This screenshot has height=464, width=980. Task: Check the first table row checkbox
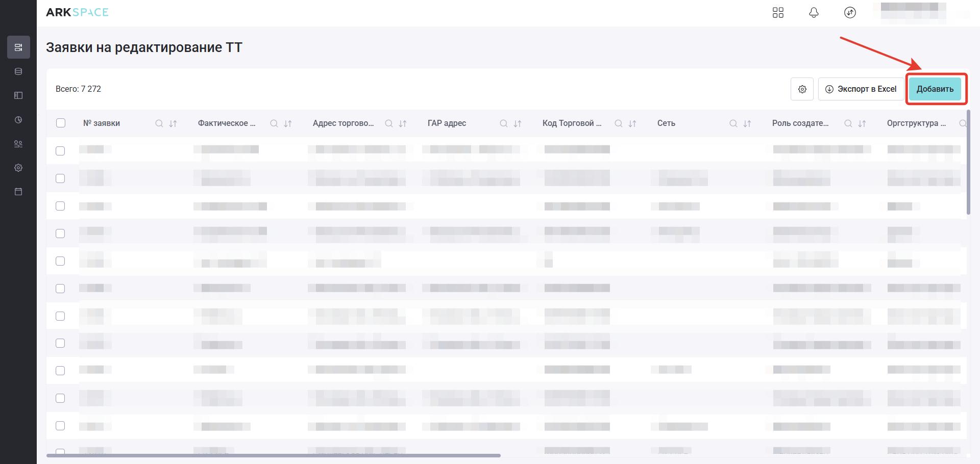pos(60,151)
